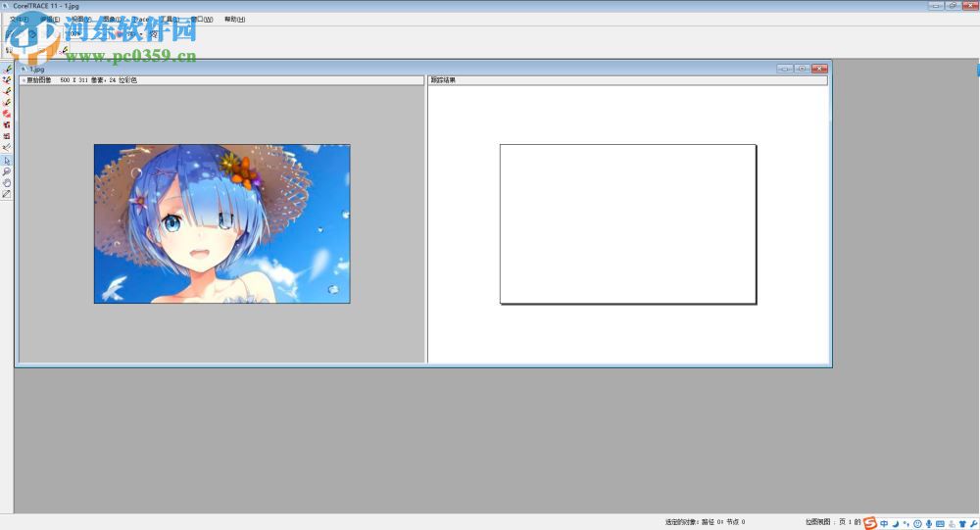Open the Trace menu

click(142, 20)
